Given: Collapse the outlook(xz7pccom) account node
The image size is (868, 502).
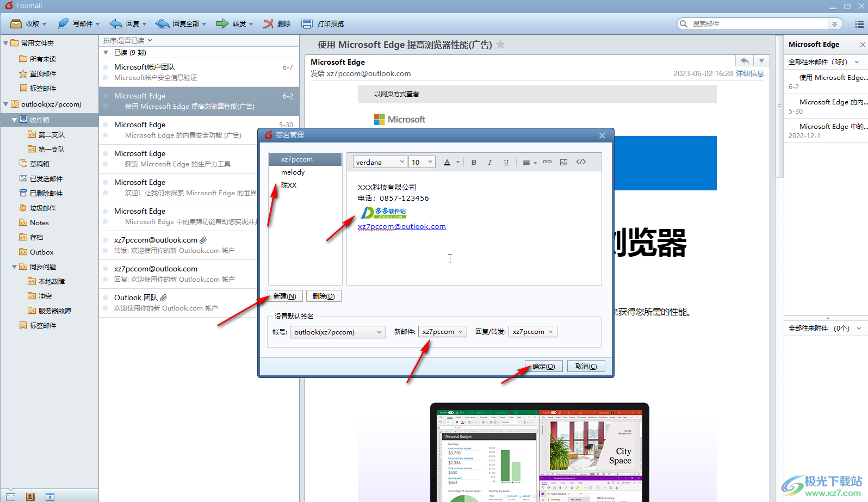Looking at the screenshot, I should (x=5, y=104).
